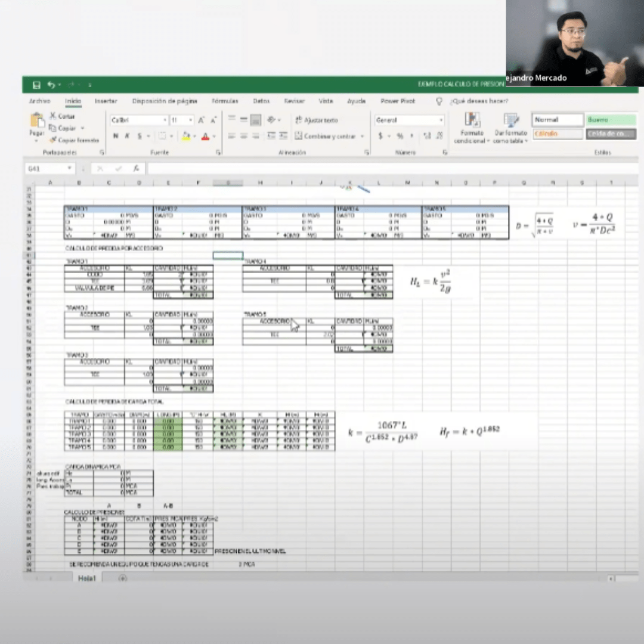Click the percent style icon

(x=400, y=136)
